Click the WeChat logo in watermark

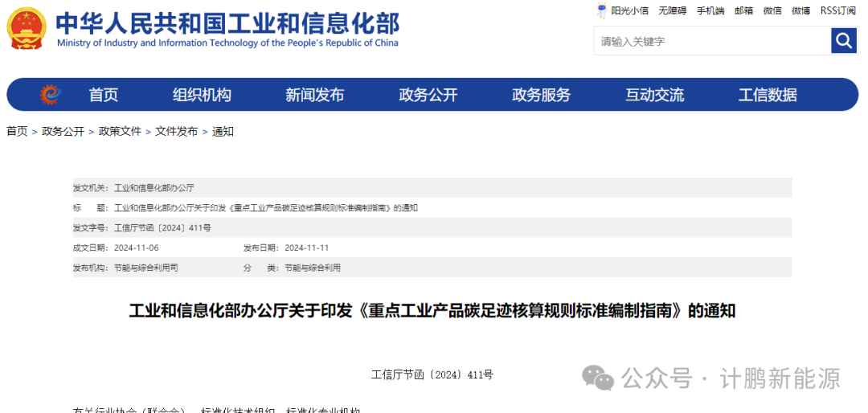pyautogui.click(x=598, y=377)
